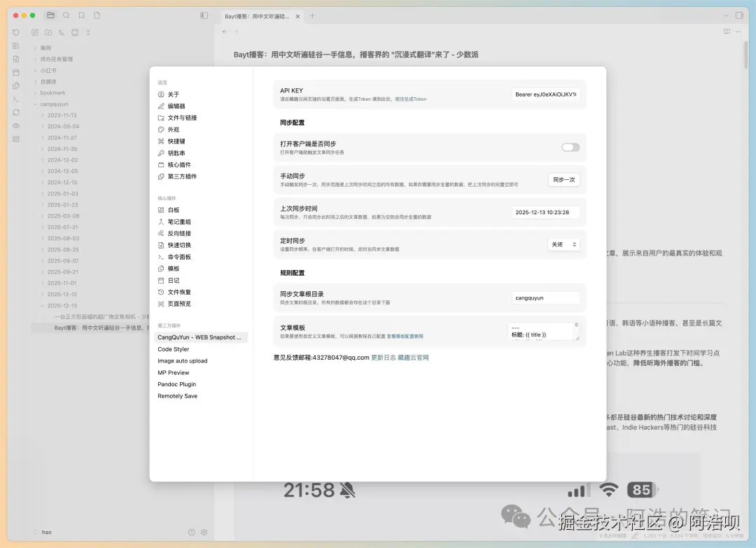Collapse the cangquyun folder
Screen dimensions: 756x548
coord(54,104)
